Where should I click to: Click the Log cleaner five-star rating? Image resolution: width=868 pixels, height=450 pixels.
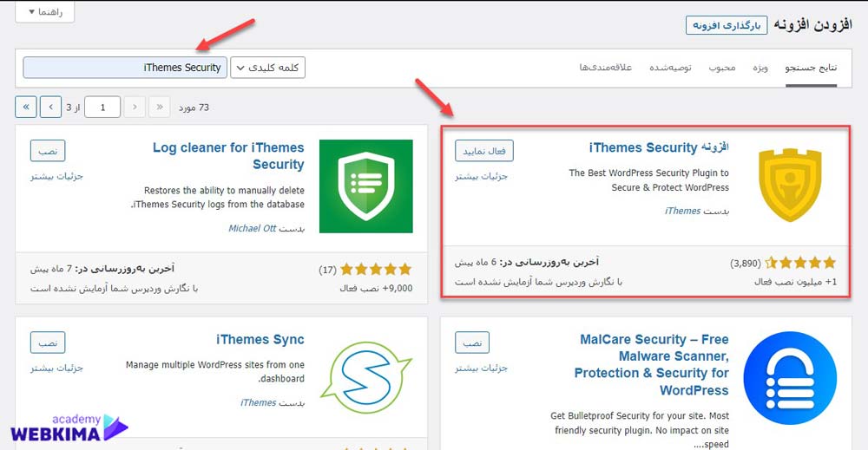377,270
